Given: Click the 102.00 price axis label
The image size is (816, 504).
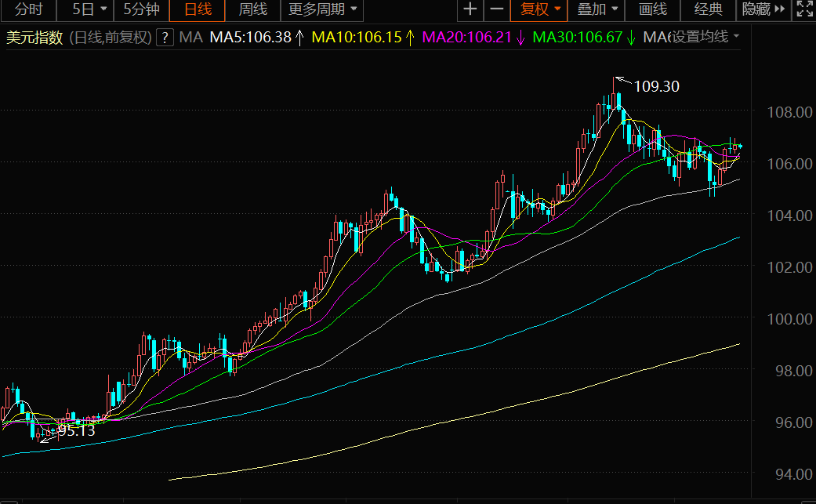Looking at the screenshot, I should tap(790, 267).
